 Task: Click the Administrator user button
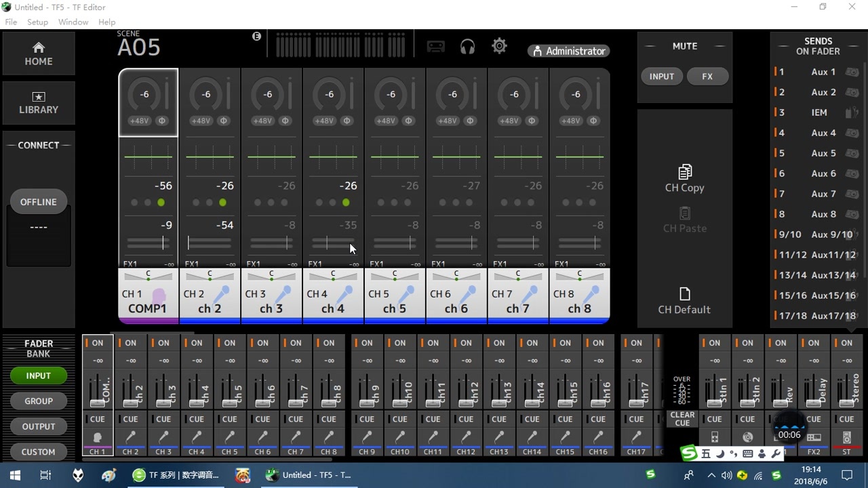(x=568, y=51)
